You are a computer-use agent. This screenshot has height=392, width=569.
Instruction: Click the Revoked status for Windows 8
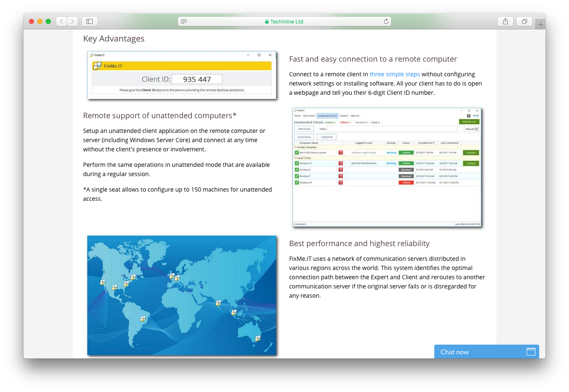coord(406,170)
